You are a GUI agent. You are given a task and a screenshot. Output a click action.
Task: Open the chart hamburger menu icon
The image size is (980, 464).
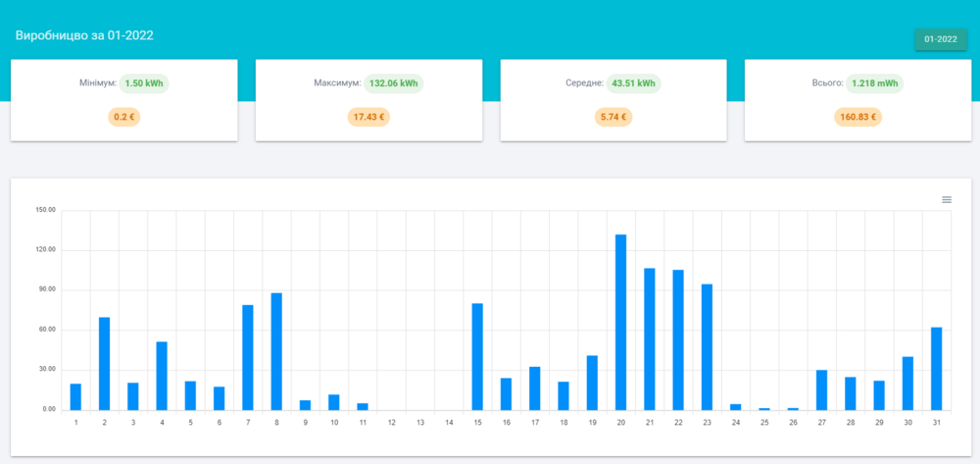(x=947, y=199)
